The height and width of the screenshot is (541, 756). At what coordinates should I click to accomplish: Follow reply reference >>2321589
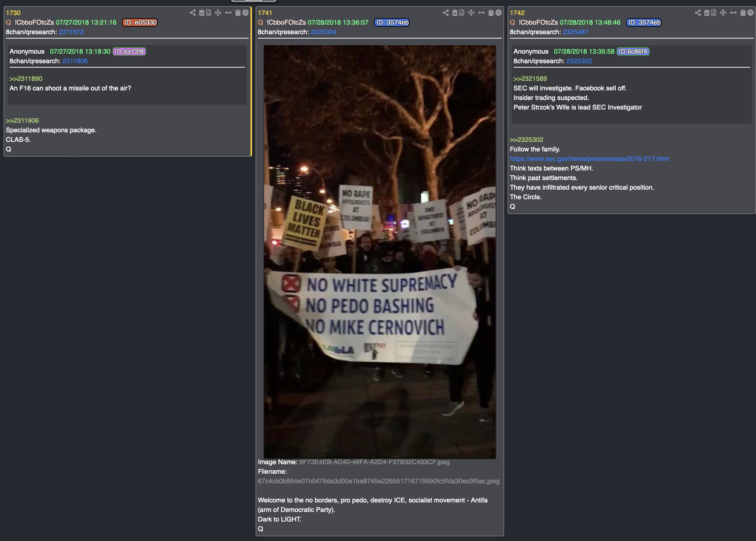click(530, 79)
